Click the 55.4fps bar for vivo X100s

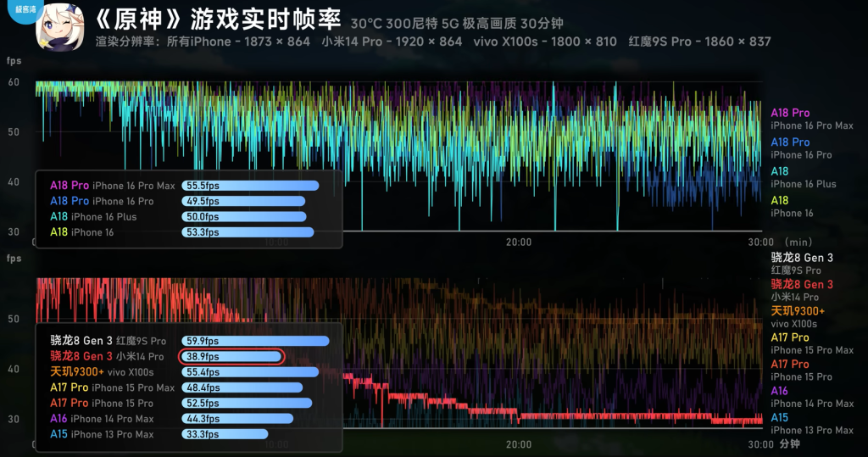pos(250,372)
